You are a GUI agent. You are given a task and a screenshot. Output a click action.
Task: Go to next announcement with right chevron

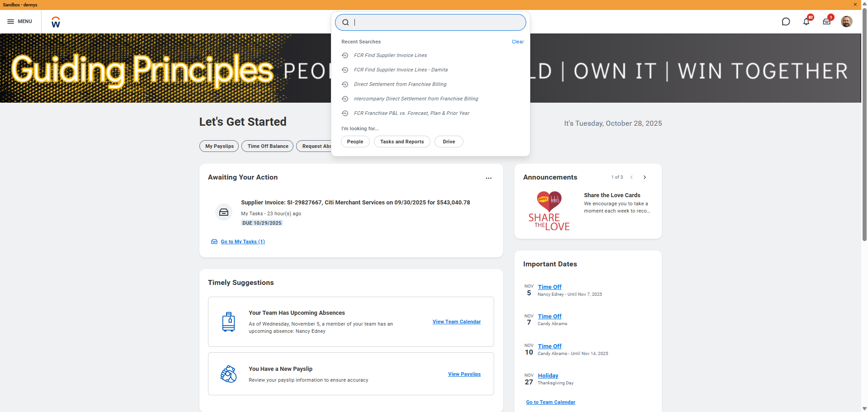645,177
